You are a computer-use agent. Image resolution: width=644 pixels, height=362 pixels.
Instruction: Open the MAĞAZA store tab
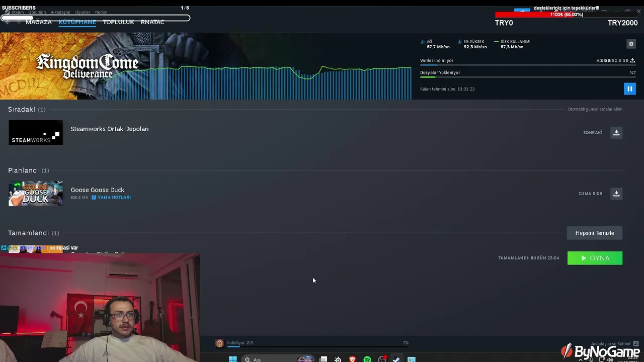pos(39,22)
